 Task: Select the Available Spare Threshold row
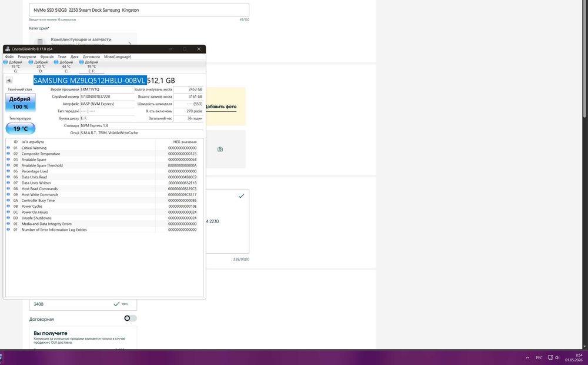(104, 165)
